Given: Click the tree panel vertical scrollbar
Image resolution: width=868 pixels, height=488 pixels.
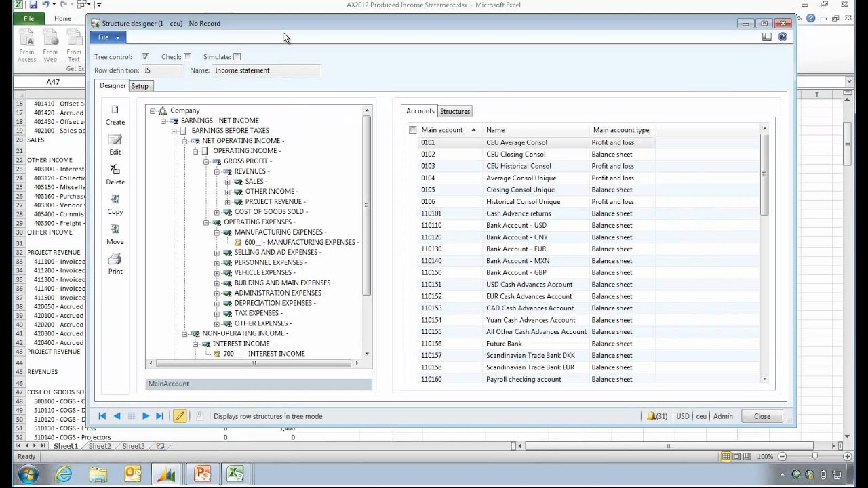Looking at the screenshot, I should (367, 205).
